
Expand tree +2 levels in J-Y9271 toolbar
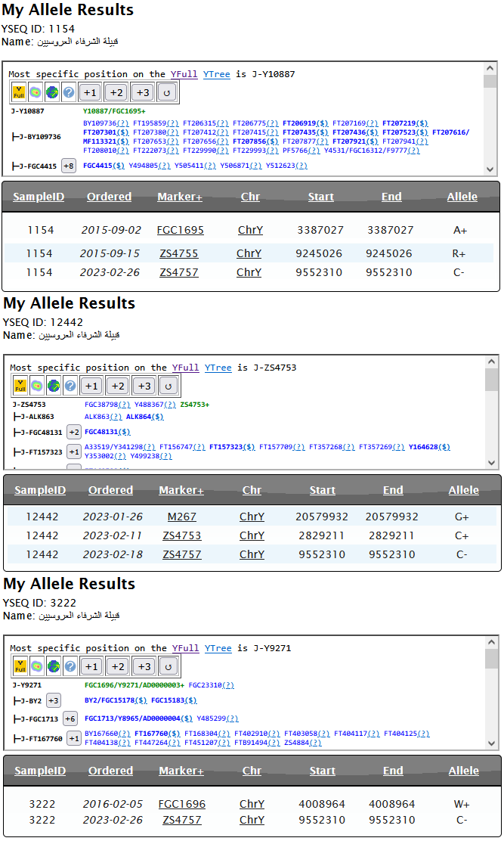pos(118,667)
